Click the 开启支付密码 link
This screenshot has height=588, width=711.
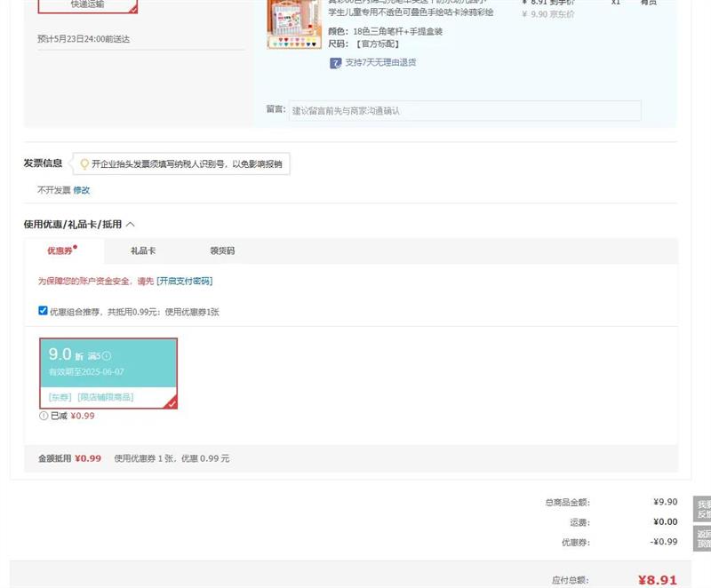pos(185,281)
